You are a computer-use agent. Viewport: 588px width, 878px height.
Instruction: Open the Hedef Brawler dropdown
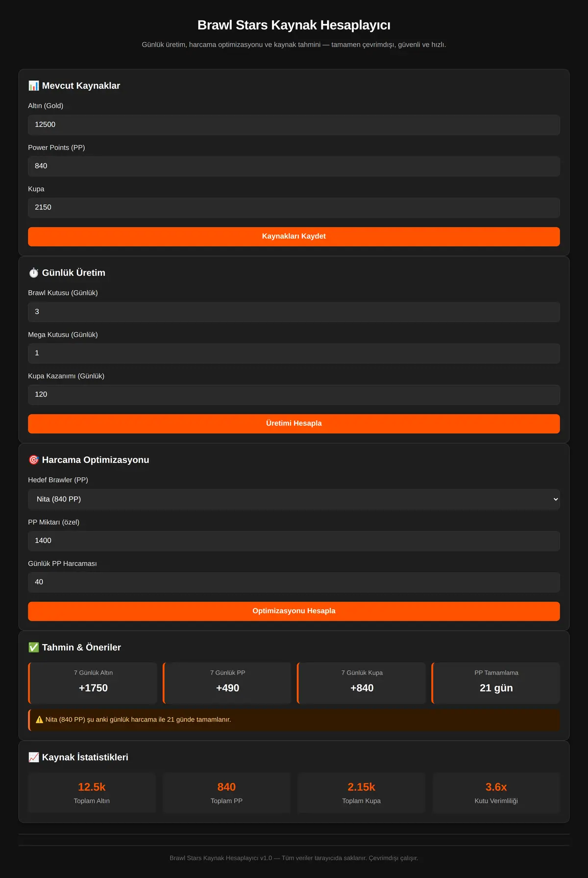(x=294, y=499)
